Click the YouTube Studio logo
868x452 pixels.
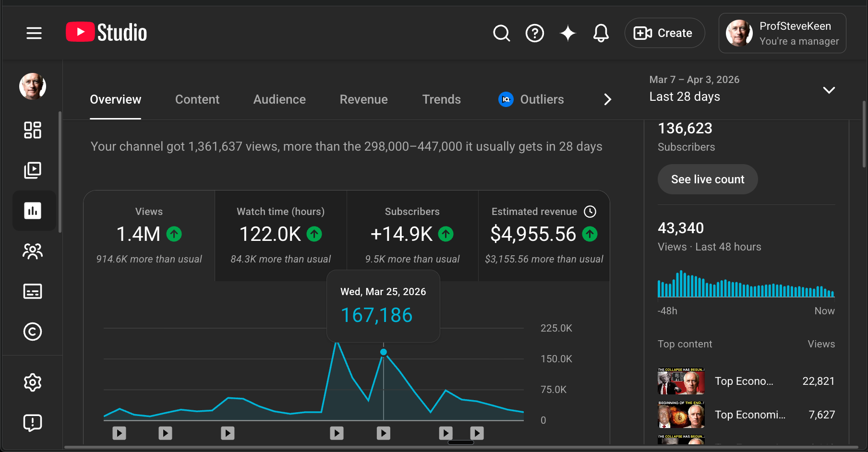click(x=107, y=33)
